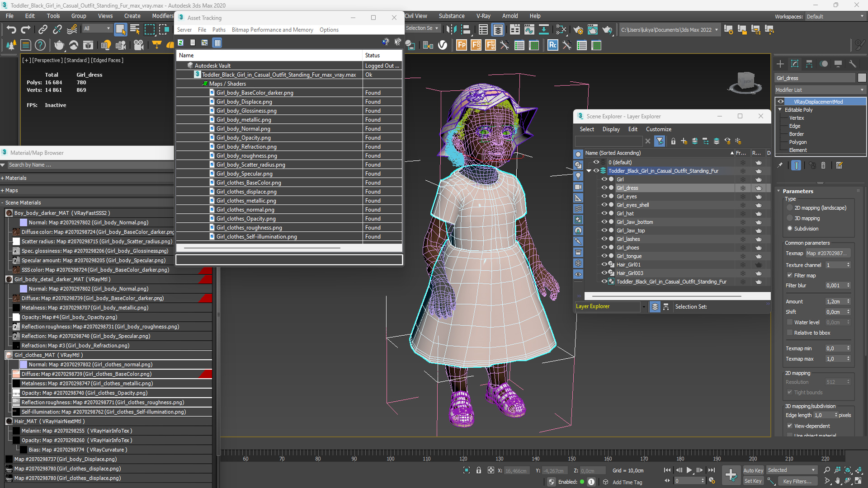Refresh list in Asset Tracking toolbar
Screen dimensions: 868x488
tap(181, 42)
